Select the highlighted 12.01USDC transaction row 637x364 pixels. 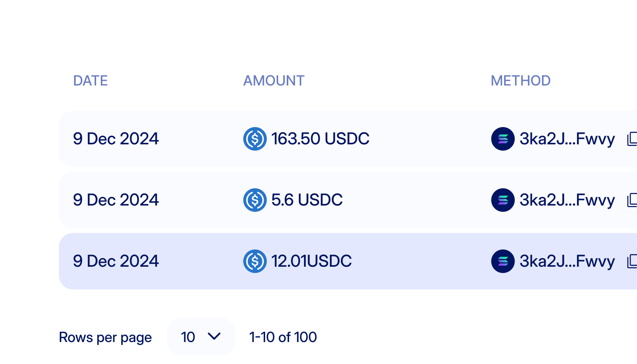click(348, 261)
